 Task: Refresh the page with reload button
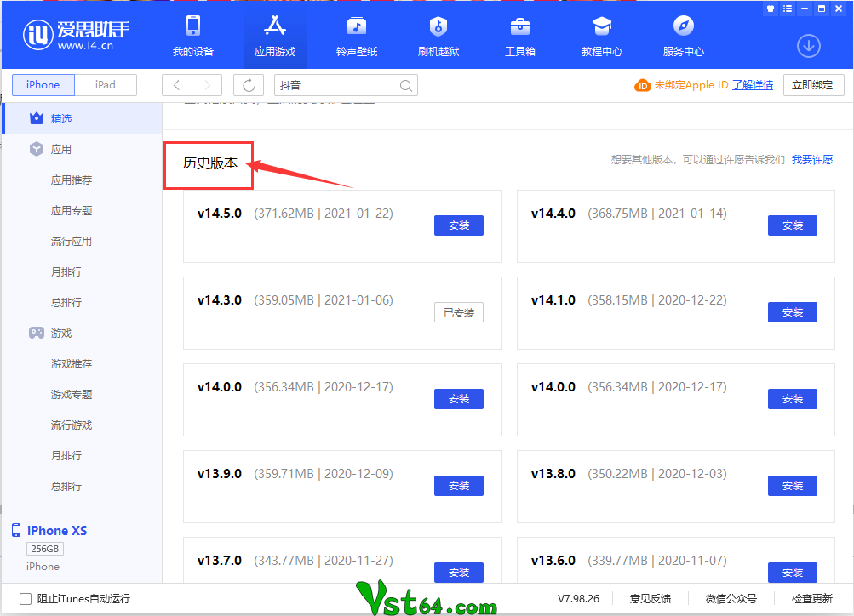point(249,85)
